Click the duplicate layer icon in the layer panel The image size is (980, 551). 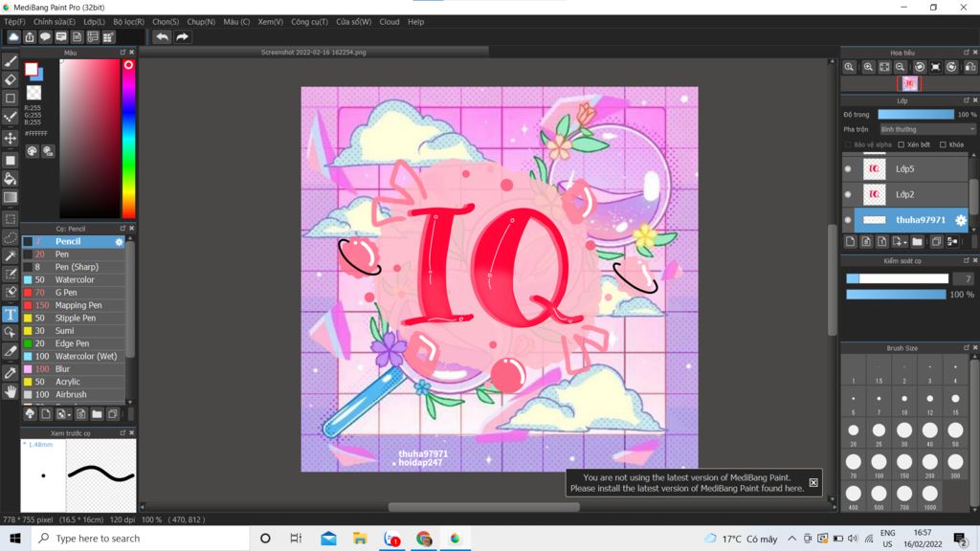coord(936,242)
